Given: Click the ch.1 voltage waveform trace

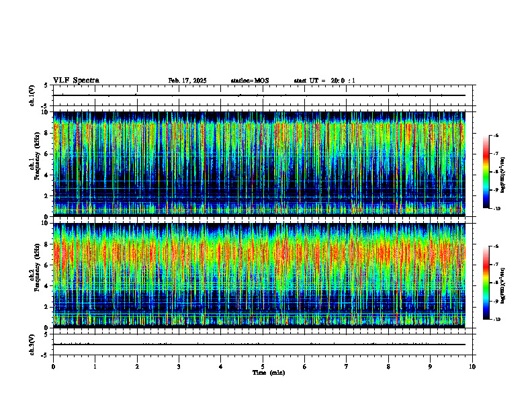Looking at the screenshot, I should (259, 95).
